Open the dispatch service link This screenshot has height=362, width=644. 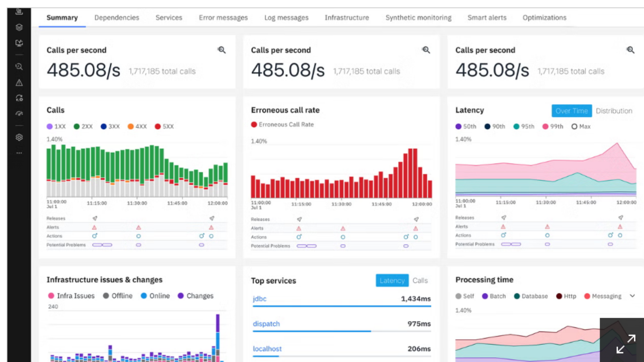click(x=266, y=324)
